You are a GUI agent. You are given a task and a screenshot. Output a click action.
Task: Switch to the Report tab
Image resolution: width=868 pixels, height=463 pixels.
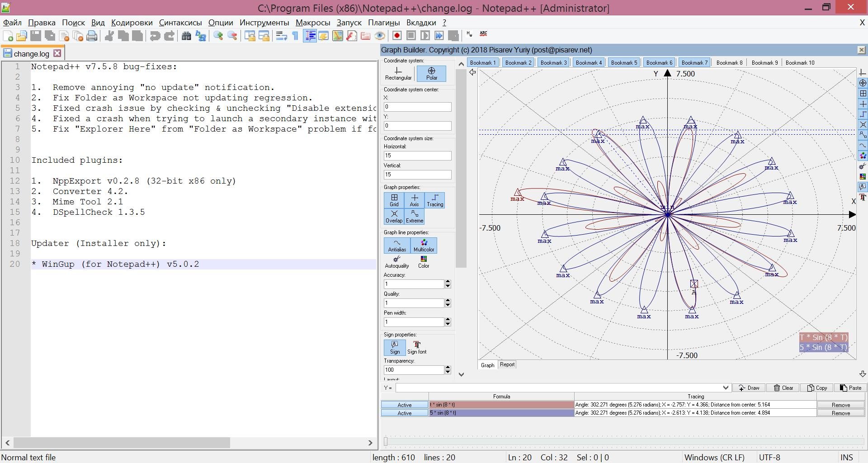coord(507,364)
